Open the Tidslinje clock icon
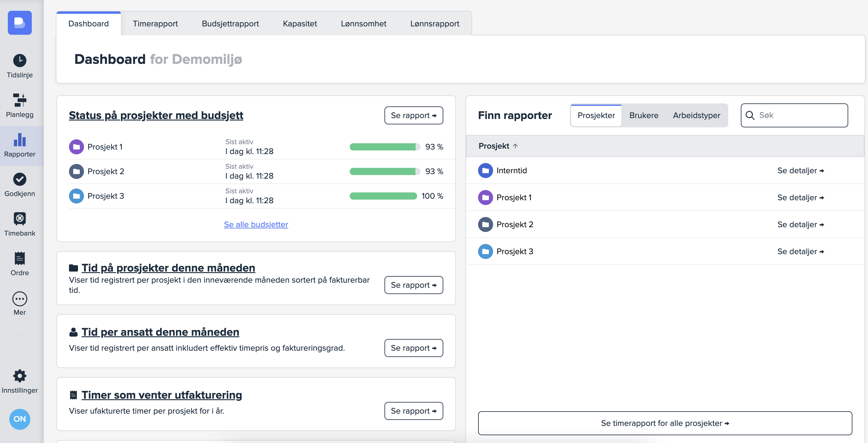Screen dimensions: 868x443 pyautogui.click(x=19, y=61)
